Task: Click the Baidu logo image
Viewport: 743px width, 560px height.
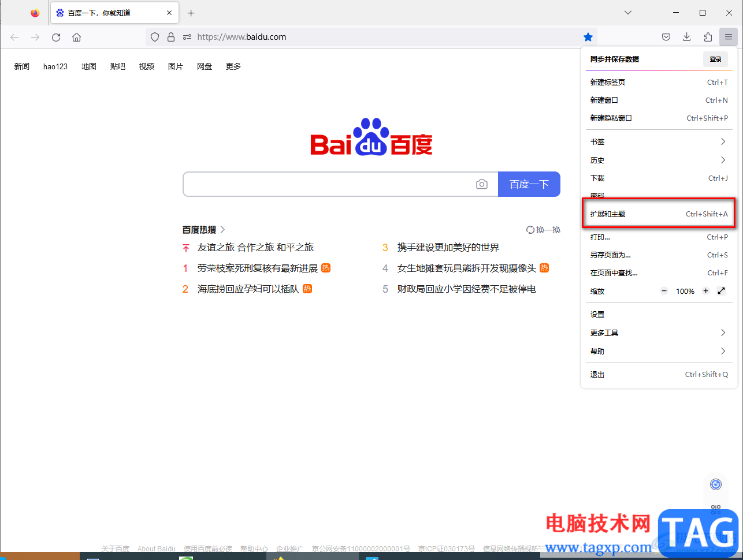Action: click(371, 137)
